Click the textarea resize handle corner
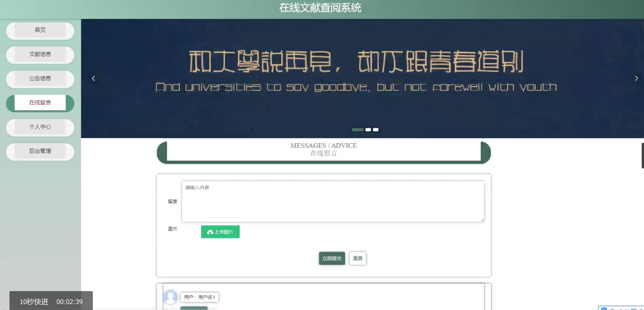The height and width of the screenshot is (310, 644). coord(482,220)
